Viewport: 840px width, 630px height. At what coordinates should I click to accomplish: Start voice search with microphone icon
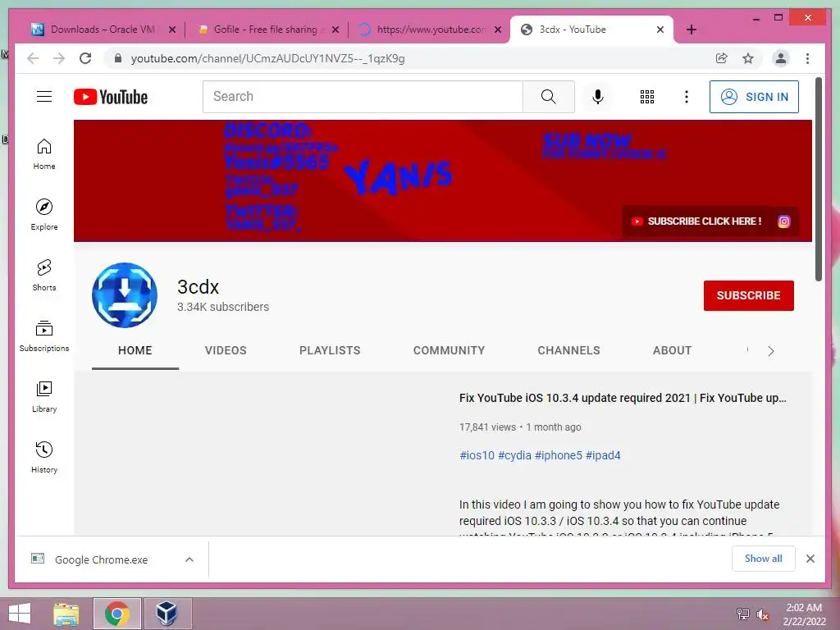[598, 97]
